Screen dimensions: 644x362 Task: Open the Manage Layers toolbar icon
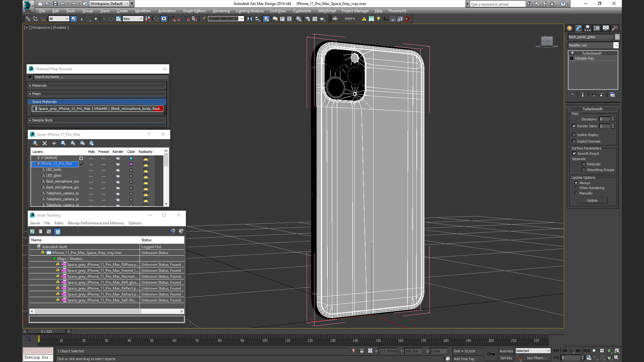266,19
